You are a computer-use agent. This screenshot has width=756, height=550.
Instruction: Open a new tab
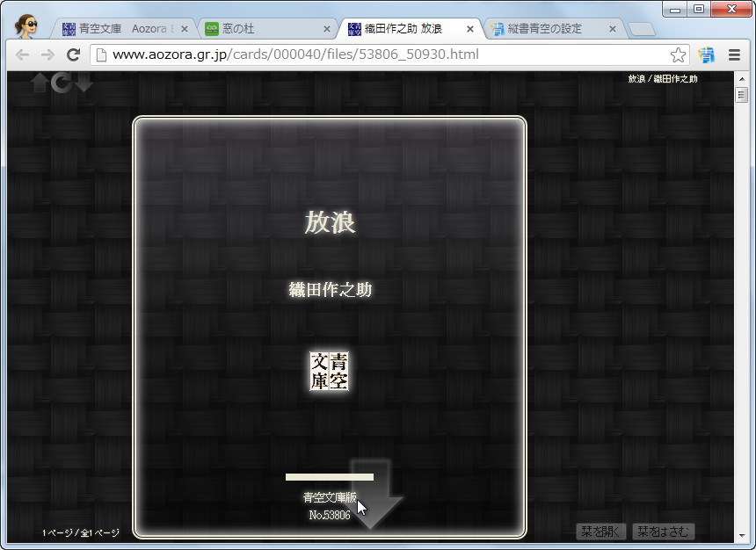click(642, 29)
